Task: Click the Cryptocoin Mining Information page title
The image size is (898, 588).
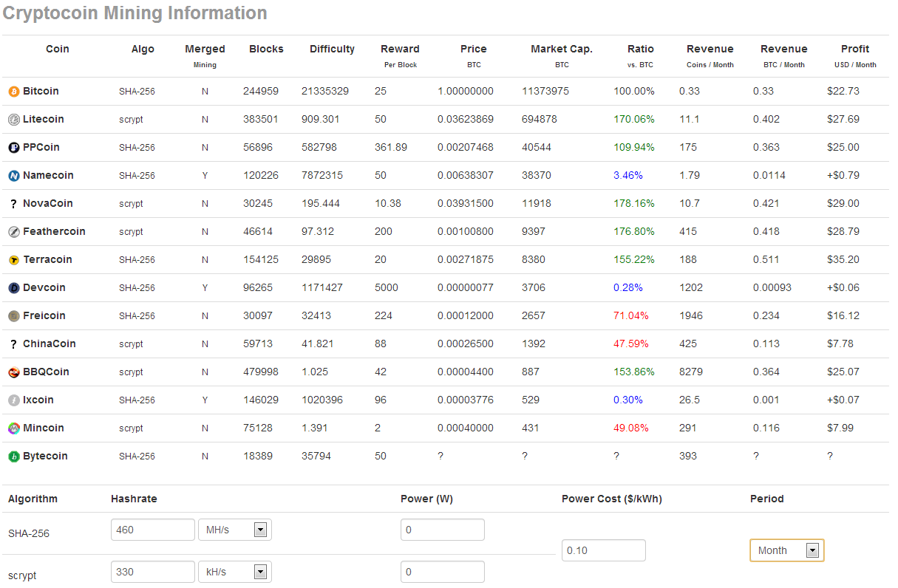Action: [x=135, y=13]
